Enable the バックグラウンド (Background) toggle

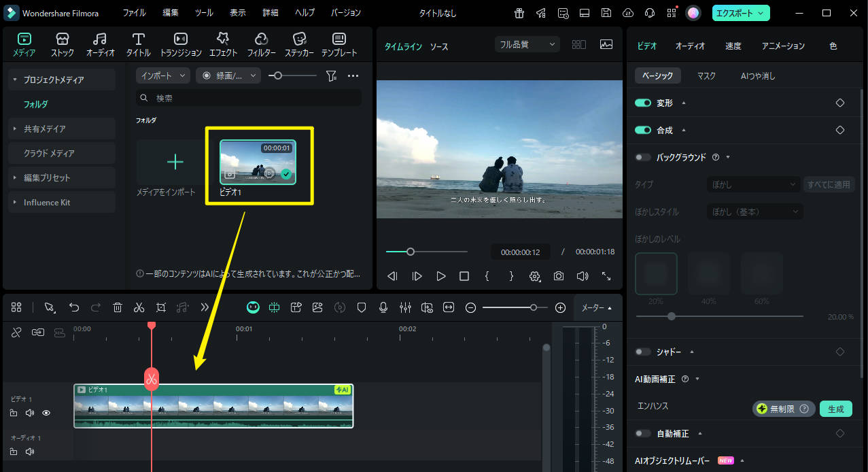pyautogui.click(x=642, y=157)
